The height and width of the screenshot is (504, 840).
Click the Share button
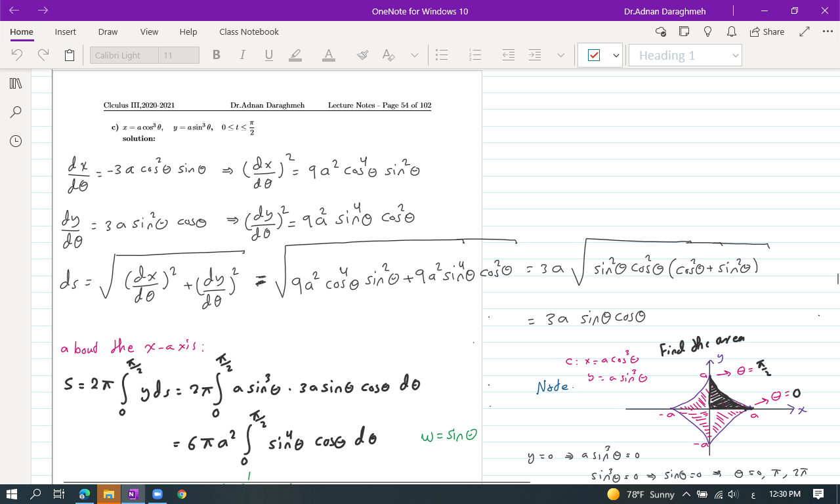(766, 31)
